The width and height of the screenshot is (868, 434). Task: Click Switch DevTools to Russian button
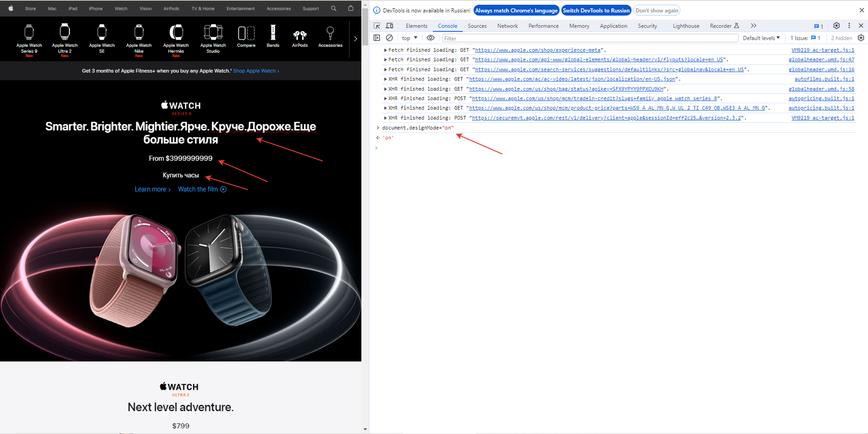coord(596,10)
